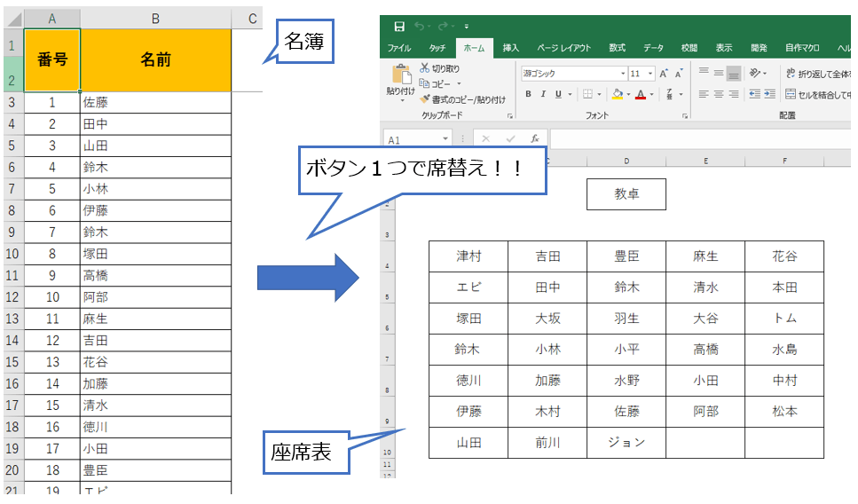Switch to the 挿入 tab
The height and width of the screenshot is (504, 858).
(510, 48)
